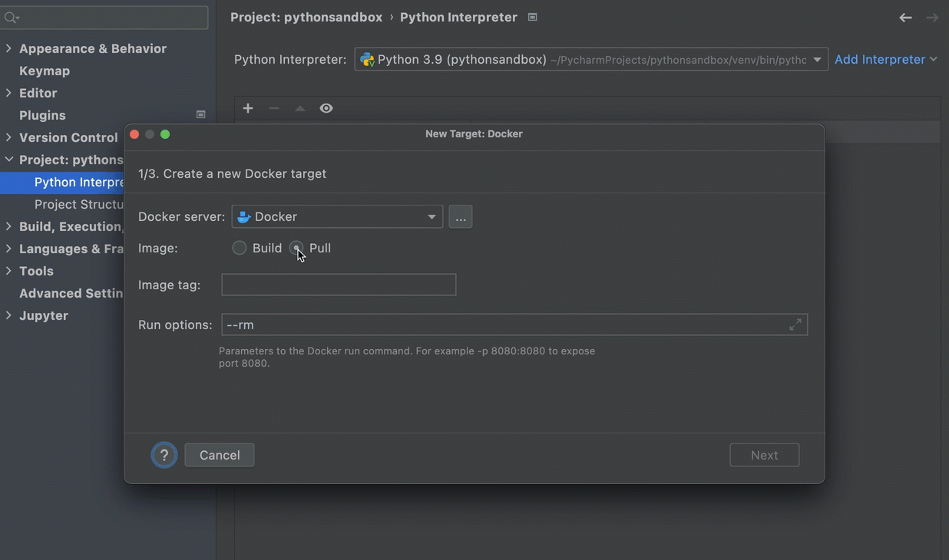949x560 pixels.
Task: Expand the Editor settings group
Action: tap(8, 93)
